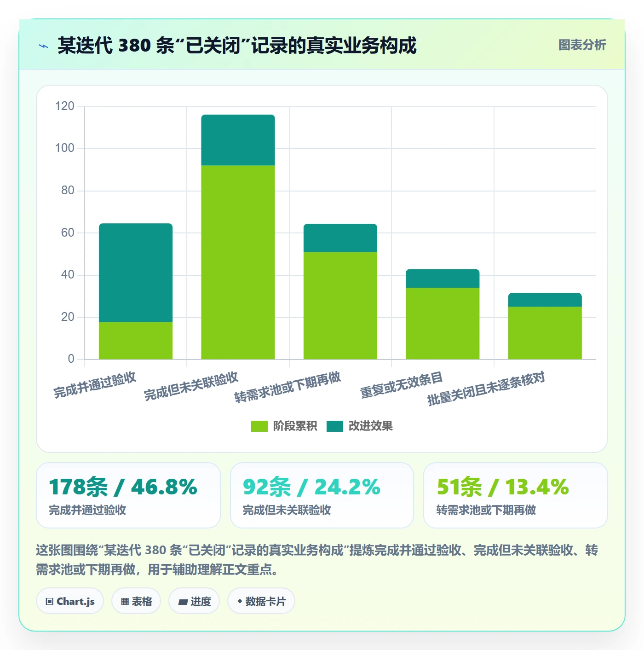The height and width of the screenshot is (650, 644).
Task: Click the y-axis value 0
Action: click(x=71, y=359)
